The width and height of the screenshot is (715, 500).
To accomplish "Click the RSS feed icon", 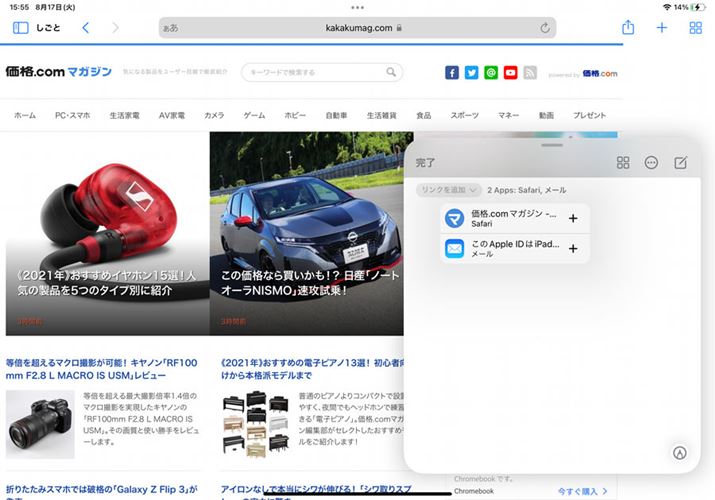I will click(530, 73).
